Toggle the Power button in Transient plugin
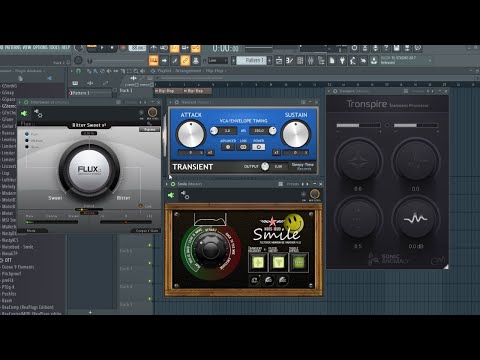480x360 pixels. click(x=258, y=147)
